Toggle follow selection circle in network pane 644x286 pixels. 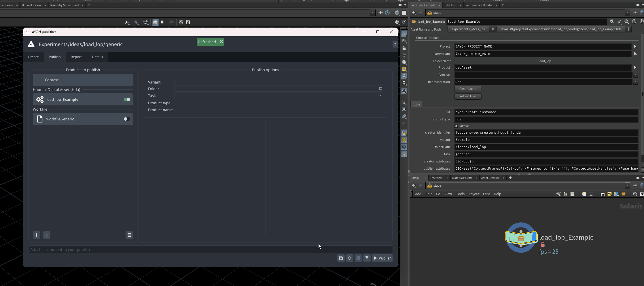tap(642, 185)
